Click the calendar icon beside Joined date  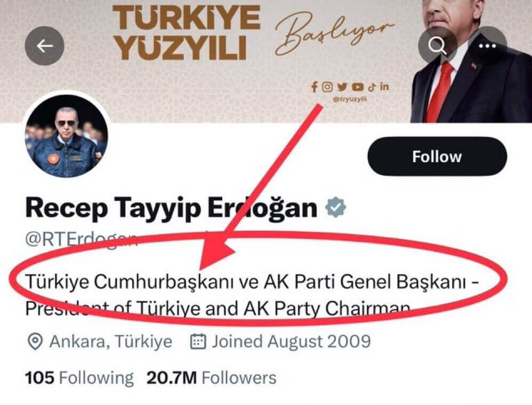tap(197, 341)
